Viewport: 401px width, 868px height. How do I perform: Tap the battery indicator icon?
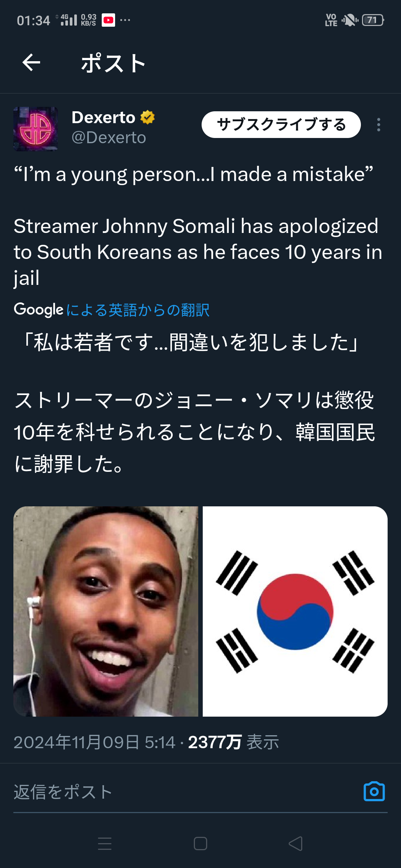pyautogui.click(x=372, y=20)
